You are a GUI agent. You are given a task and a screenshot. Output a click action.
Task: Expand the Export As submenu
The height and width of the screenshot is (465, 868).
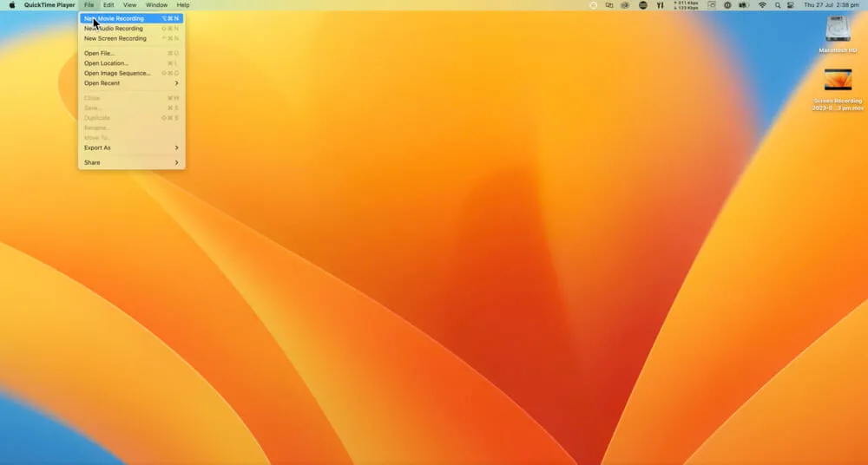(x=131, y=147)
